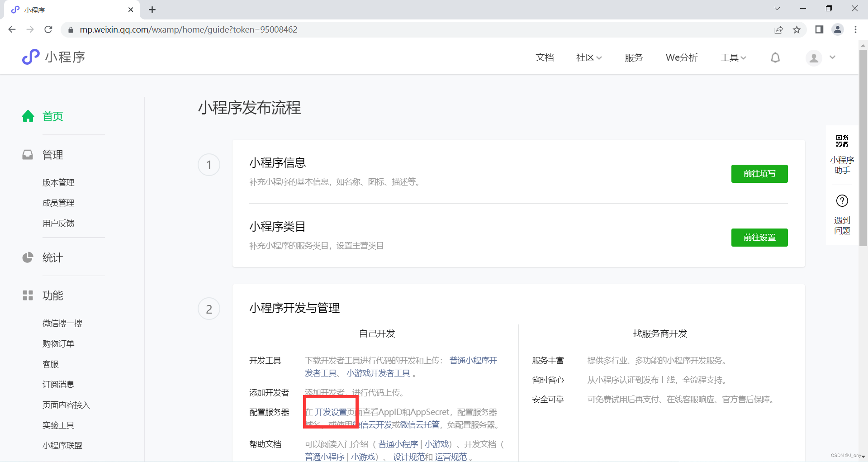Open Chrome three-dot menu
Viewport: 868px width, 462px height.
point(855,29)
